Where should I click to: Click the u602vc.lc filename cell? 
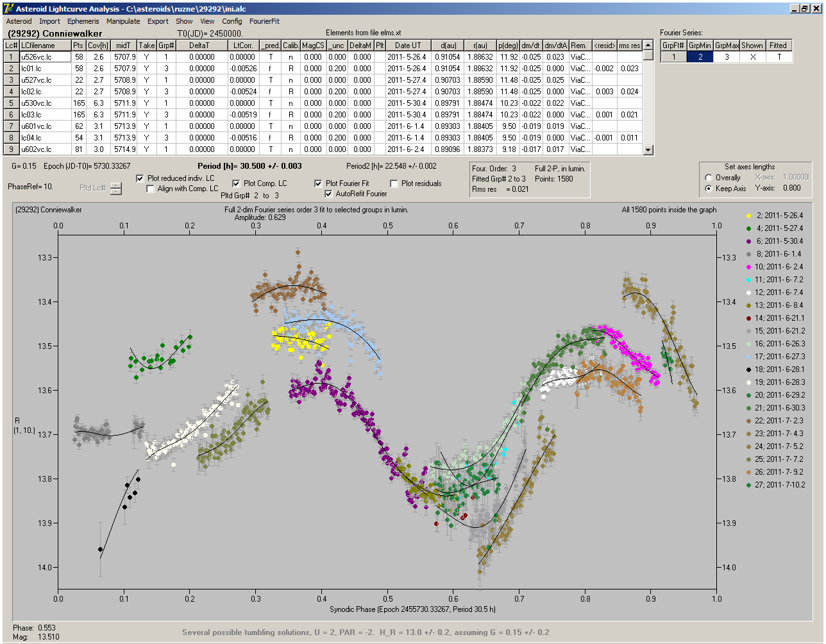[x=46, y=149]
